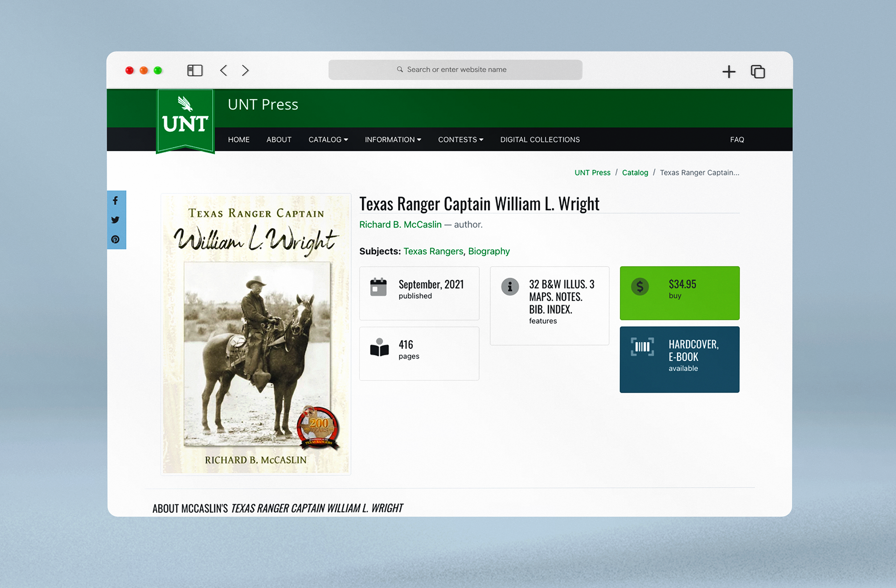Screen dimensions: 896x588
Task: Pin page on Pinterest
Action: coord(116,239)
